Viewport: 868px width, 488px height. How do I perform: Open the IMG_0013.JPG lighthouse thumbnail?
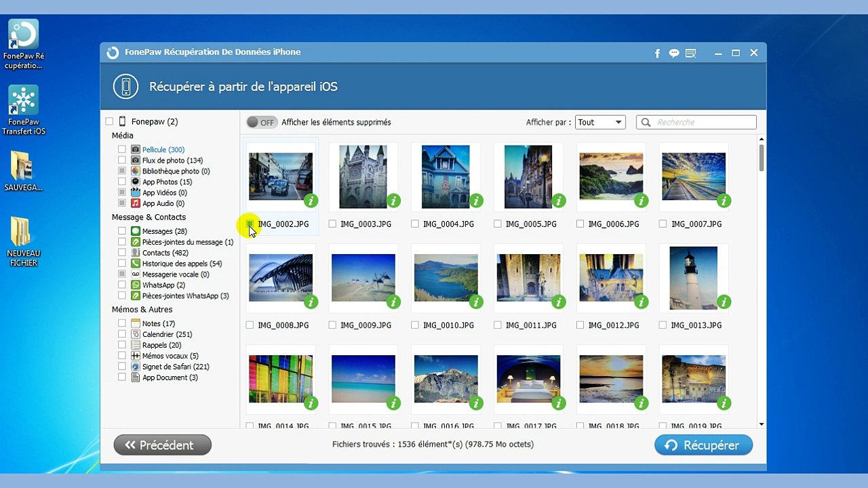pos(693,278)
